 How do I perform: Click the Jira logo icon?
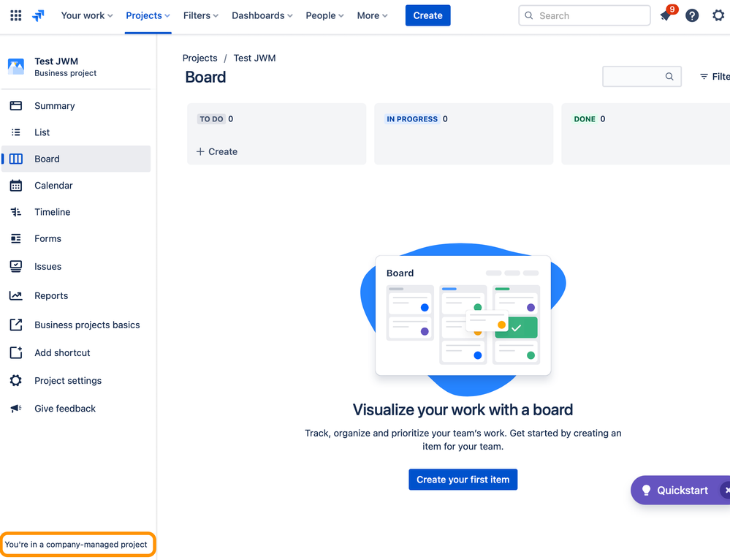(38, 15)
